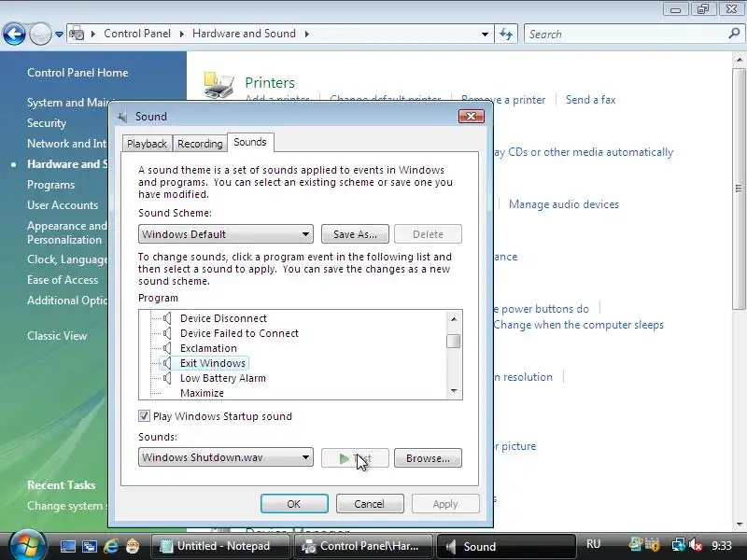
Task: Click the Sound dialog title speaker icon
Action: coord(123,116)
